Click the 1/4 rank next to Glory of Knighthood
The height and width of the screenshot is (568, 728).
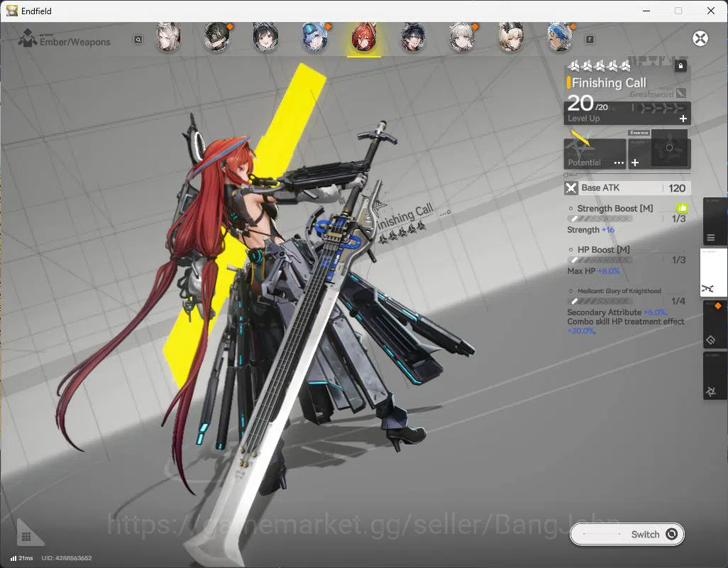pyautogui.click(x=678, y=301)
